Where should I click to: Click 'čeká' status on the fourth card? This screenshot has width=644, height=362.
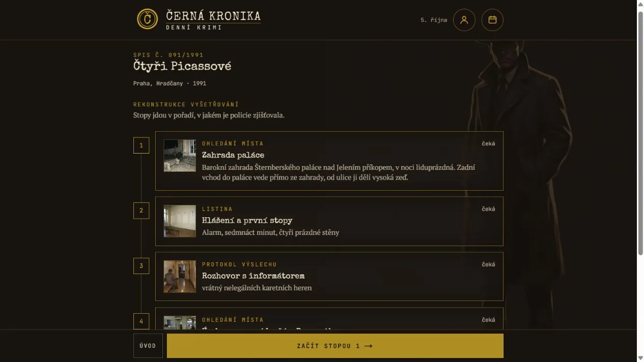click(488, 320)
